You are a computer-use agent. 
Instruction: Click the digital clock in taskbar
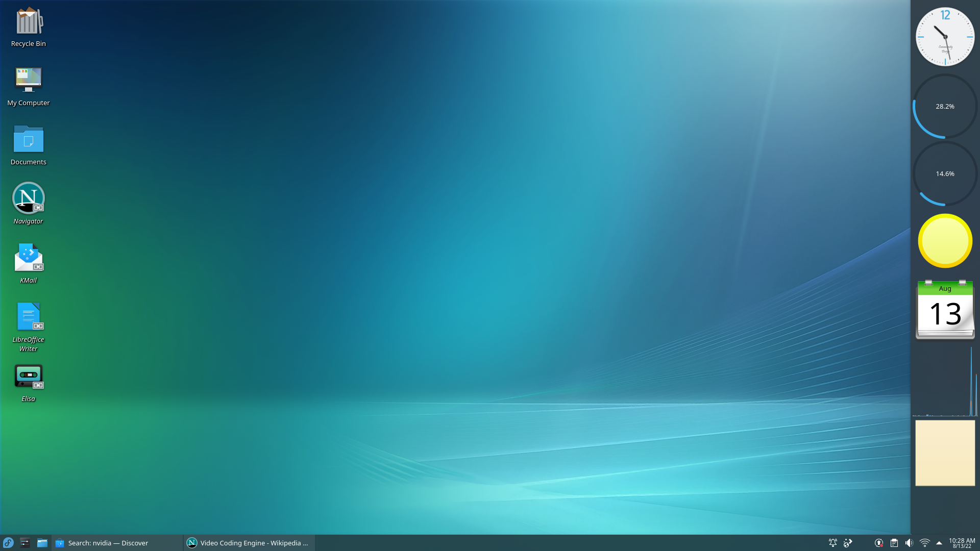click(962, 543)
